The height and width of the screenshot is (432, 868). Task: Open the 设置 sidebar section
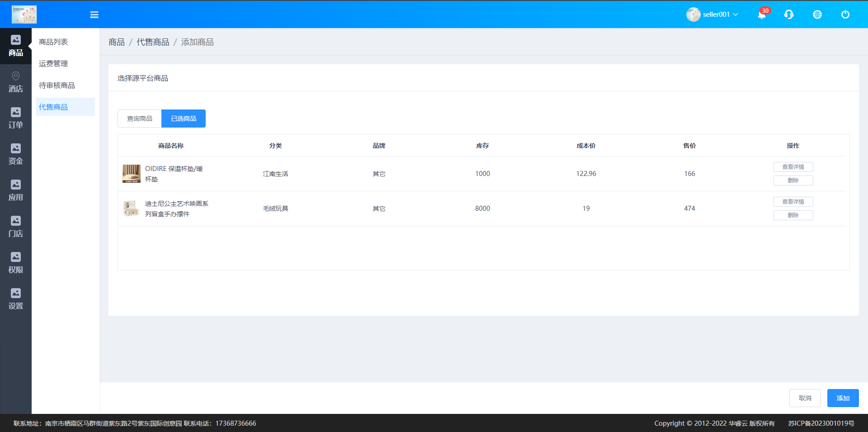[16, 299]
